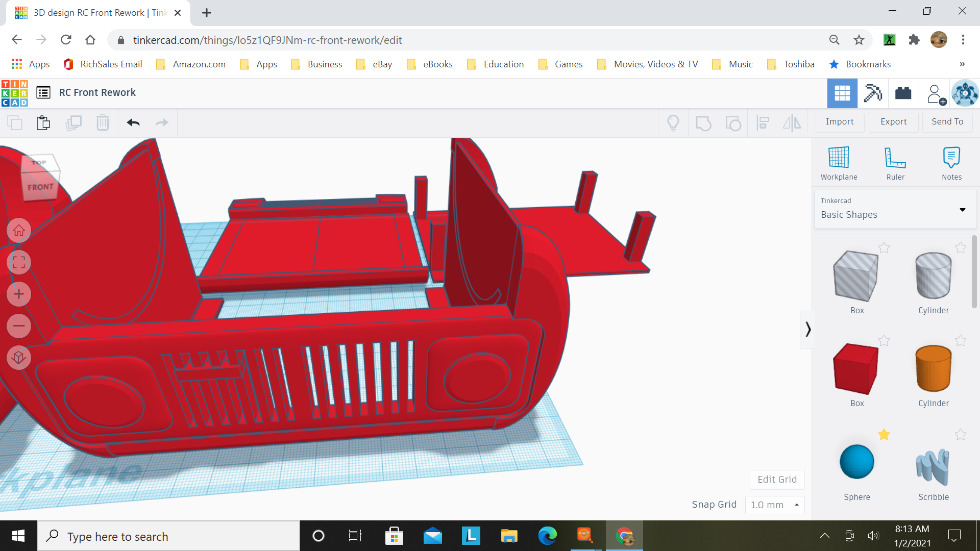This screenshot has width=980, height=551.
Task: Open the Mirror tool
Action: tap(792, 123)
